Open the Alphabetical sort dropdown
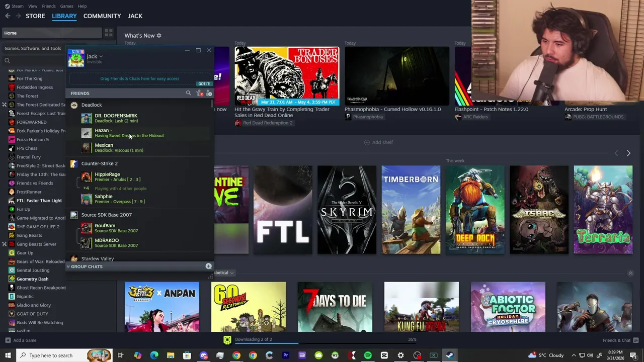The width and height of the screenshot is (644, 362). (x=224, y=273)
